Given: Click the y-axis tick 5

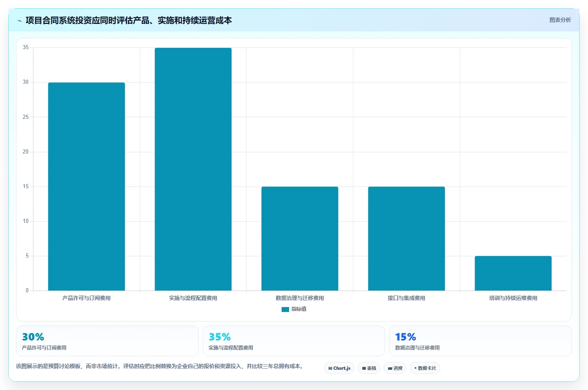Looking at the screenshot, I should (27, 256).
